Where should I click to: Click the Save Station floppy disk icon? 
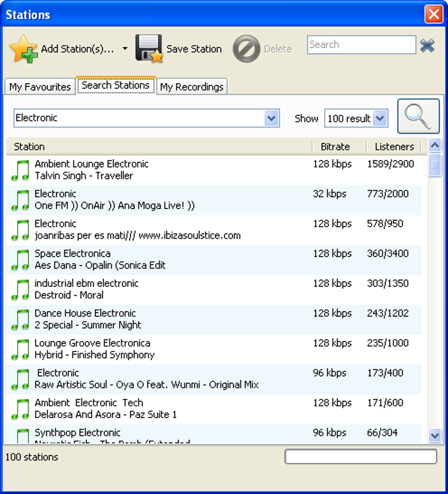pyautogui.click(x=149, y=49)
